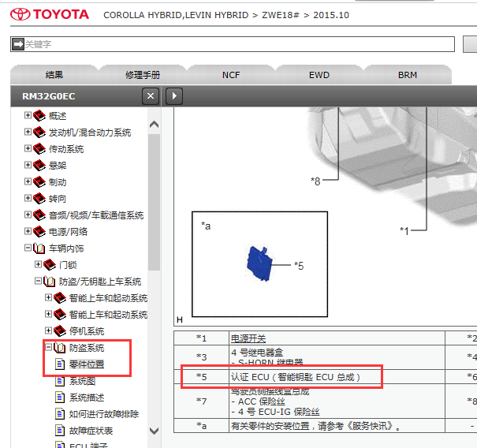
Task: Close the RM32G0EC panel with X
Action: coord(151,96)
